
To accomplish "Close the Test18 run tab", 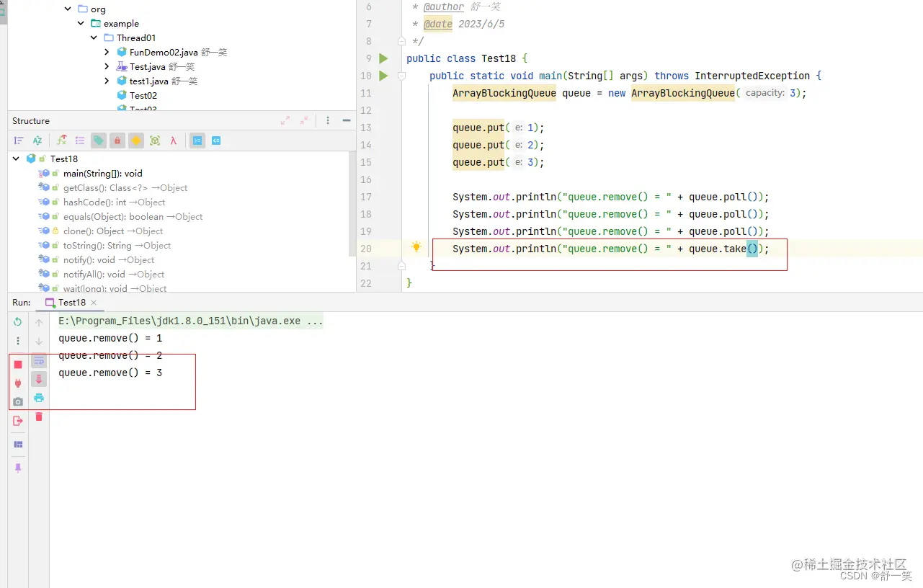I will (x=94, y=303).
